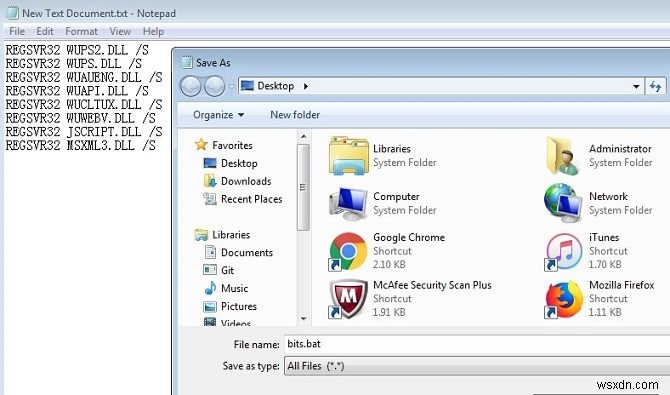
Task: Click the 'Mozilla Firefox' name text
Action: pyautogui.click(x=621, y=285)
